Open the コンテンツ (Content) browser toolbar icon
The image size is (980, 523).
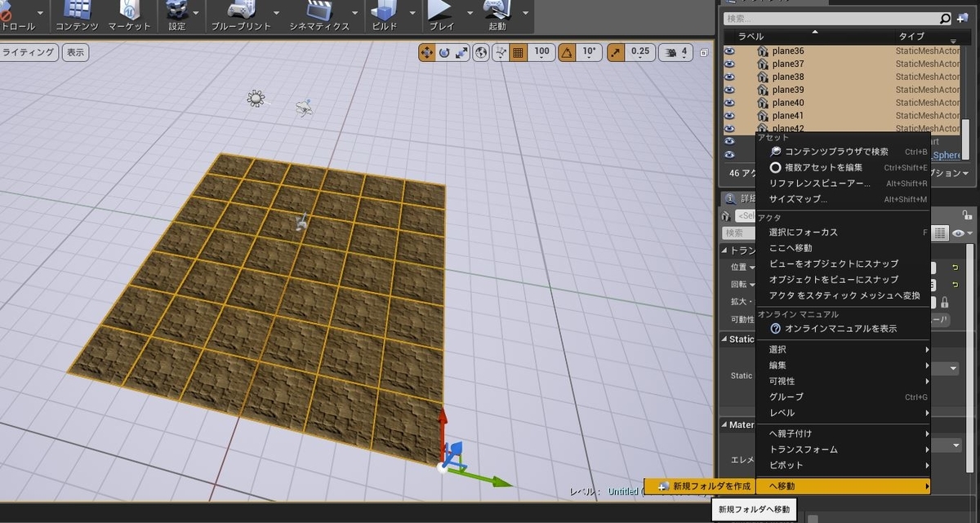pyautogui.click(x=77, y=10)
